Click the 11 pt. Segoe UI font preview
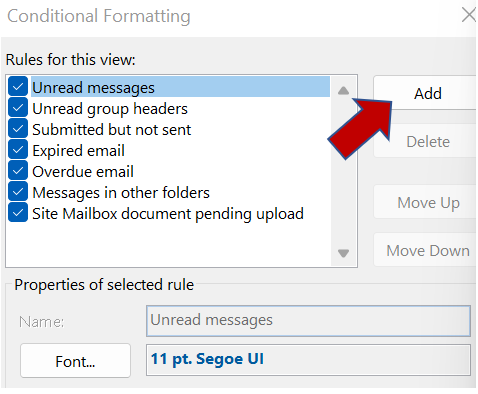This screenshot has width=478, height=394. click(308, 360)
